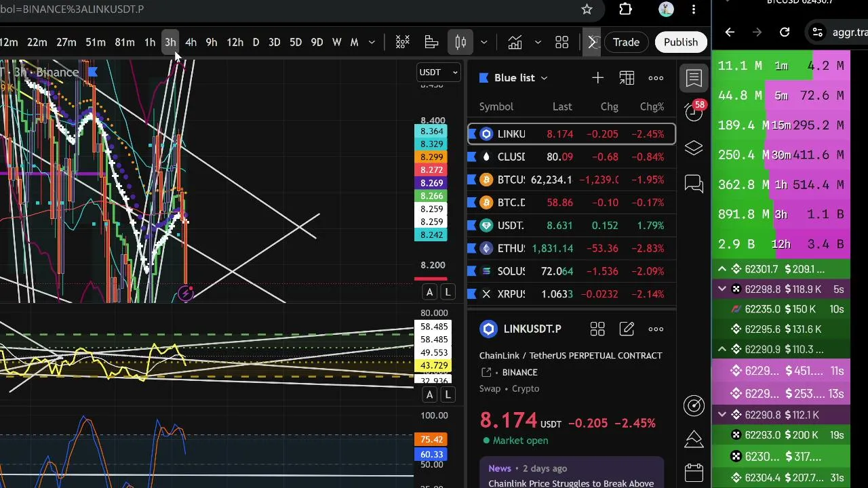Expand the 62290.8 trade group in aggr.trade
The image size is (868, 488).
click(x=722, y=415)
